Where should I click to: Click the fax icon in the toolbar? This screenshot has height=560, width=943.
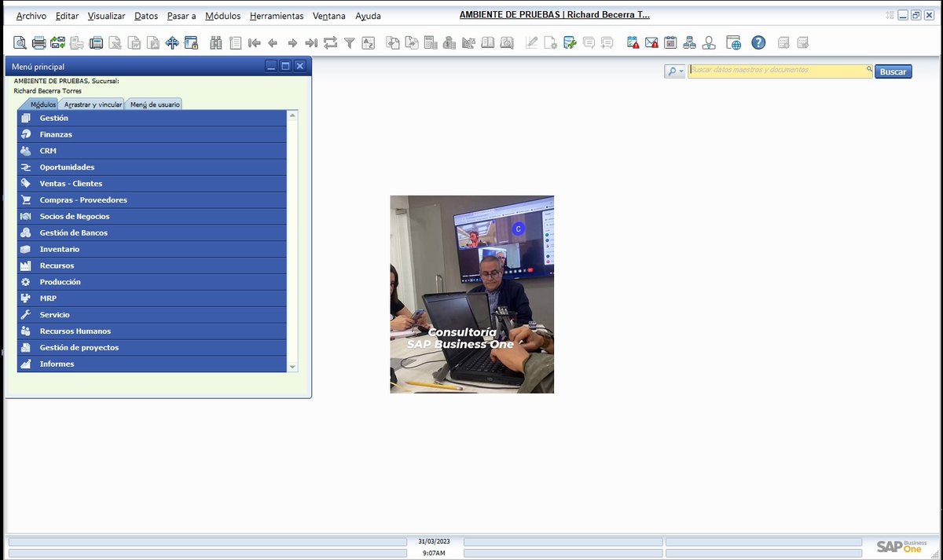tap(96, 42)
